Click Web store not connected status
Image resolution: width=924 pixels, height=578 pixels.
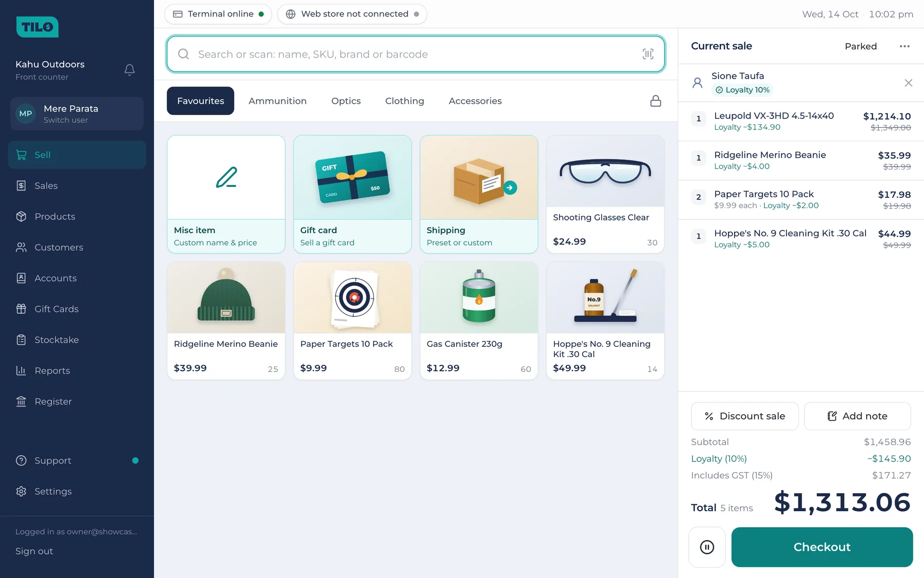click(x=352, y=14)
